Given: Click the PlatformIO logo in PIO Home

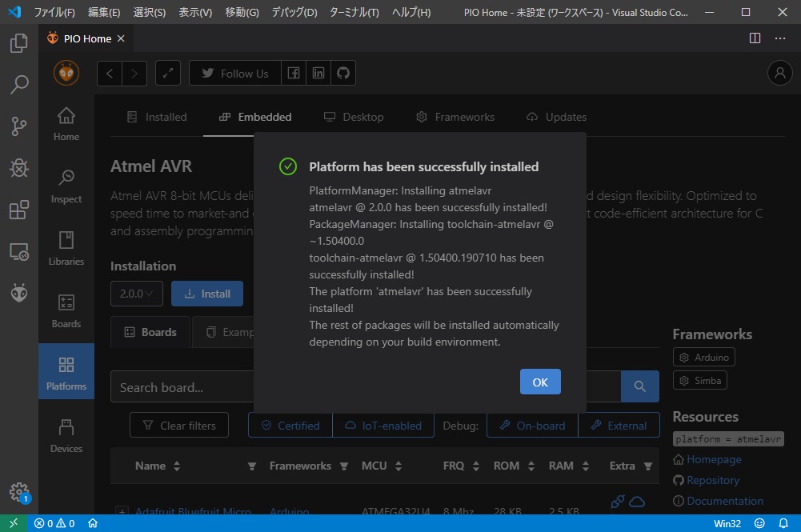Looking at the screenshot, I should point(66,73).
